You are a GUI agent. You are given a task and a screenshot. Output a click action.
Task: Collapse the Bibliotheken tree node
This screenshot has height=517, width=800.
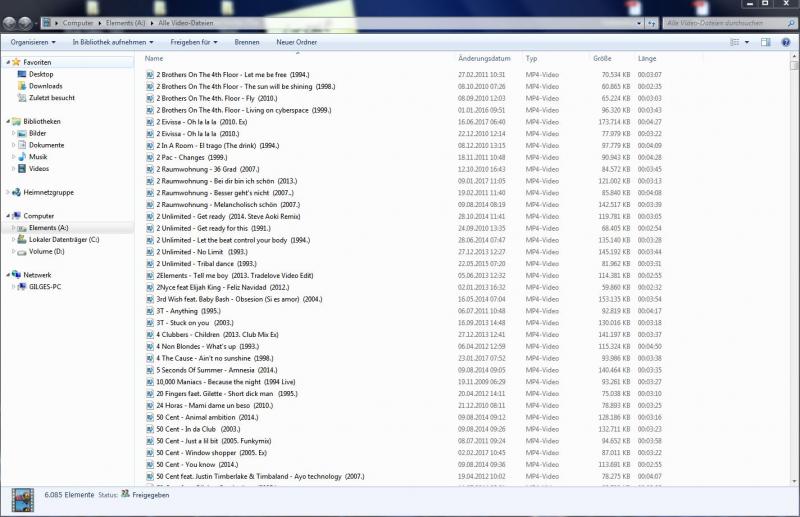tap(8, 121)
